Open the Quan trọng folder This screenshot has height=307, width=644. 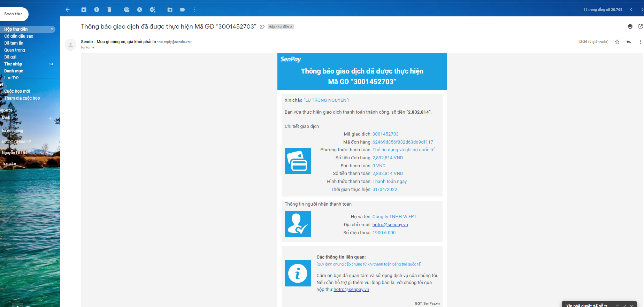[15, 50]
